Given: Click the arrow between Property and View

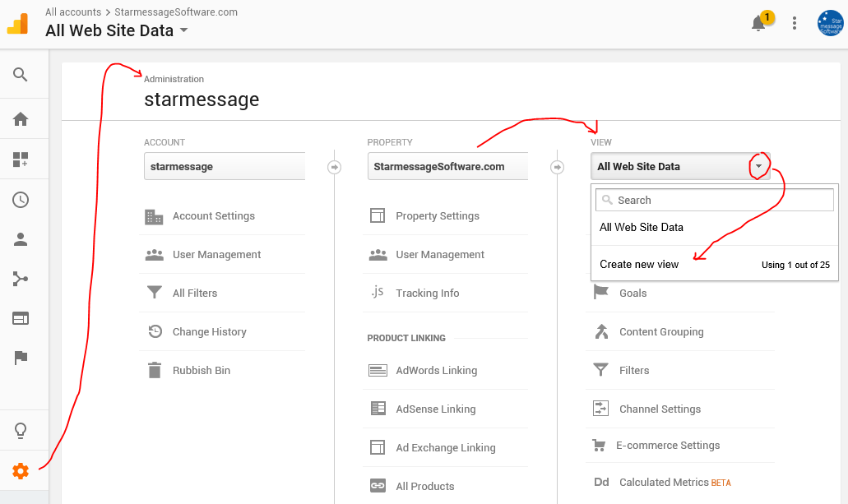Looking at the screenshot, I should [x=557, y=167].
